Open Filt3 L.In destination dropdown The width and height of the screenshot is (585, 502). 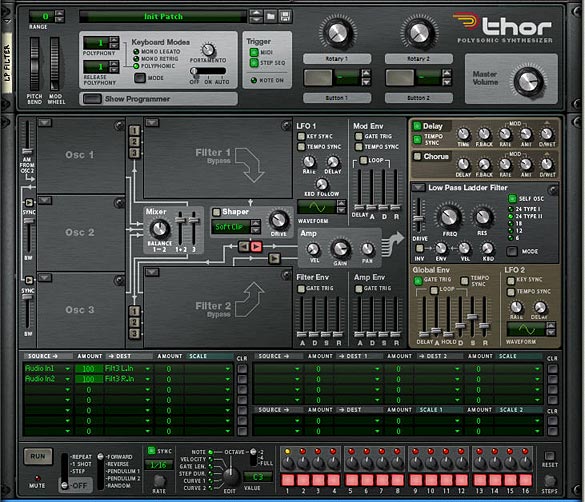point(148,369)
